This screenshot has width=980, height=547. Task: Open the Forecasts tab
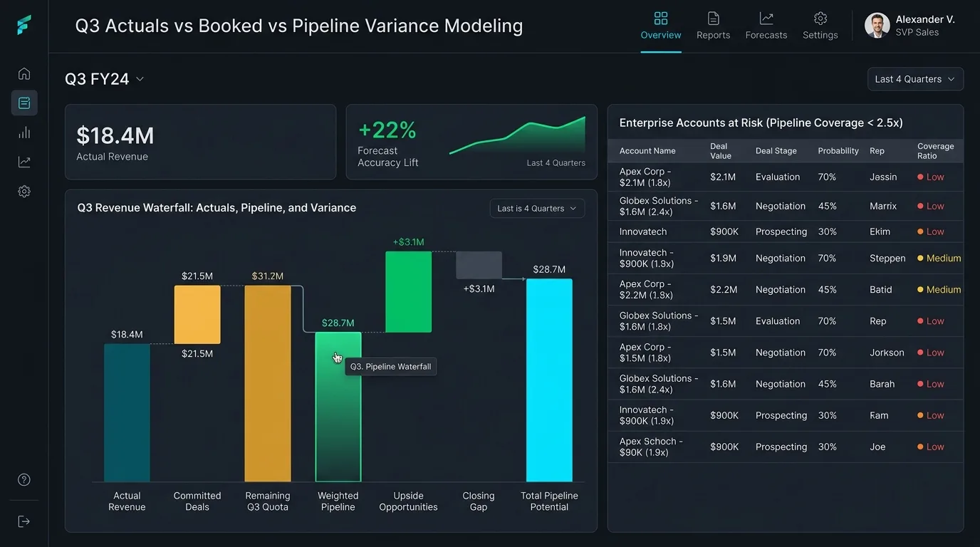[x=766, y=26]
